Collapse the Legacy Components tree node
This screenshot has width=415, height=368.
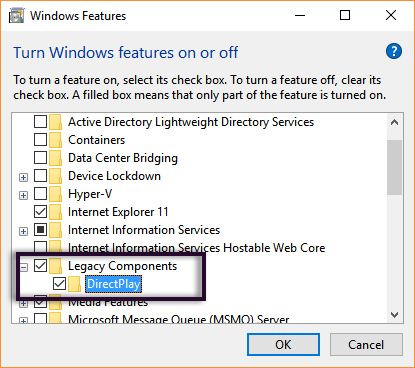[23, 267]
